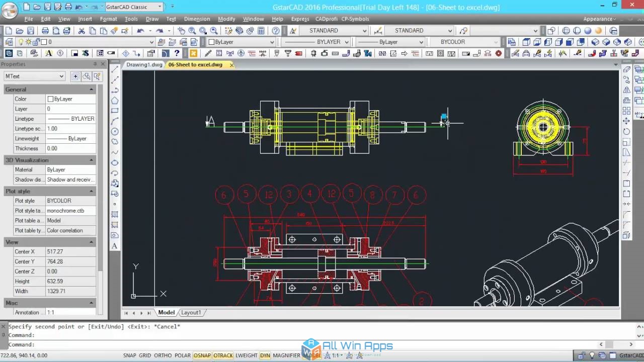Click the Linetype scale value 1.00
Viewport: 644px width, 362px height.
[70, 129]
